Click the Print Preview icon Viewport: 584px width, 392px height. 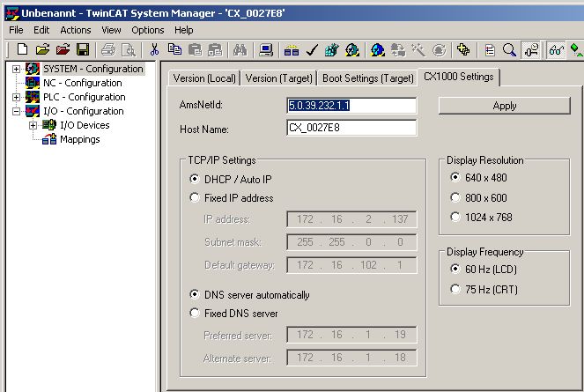[x=129, y=49]
